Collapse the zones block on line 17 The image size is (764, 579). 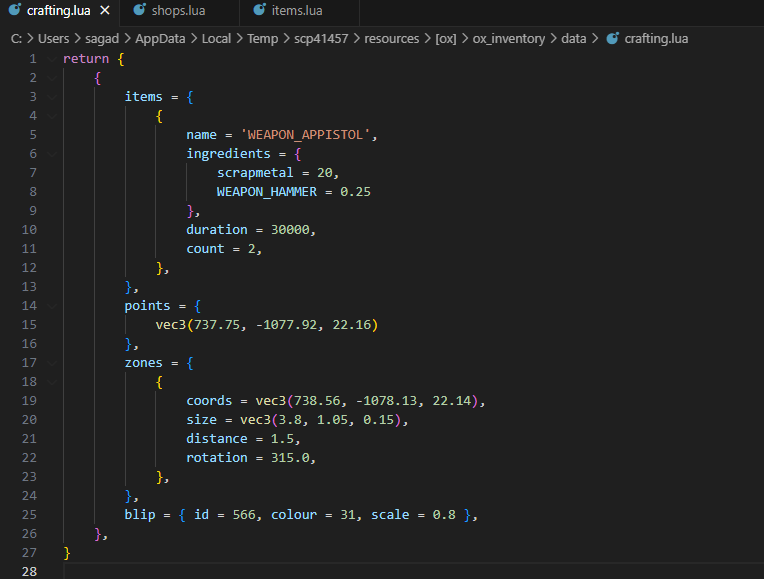(51, 363)
